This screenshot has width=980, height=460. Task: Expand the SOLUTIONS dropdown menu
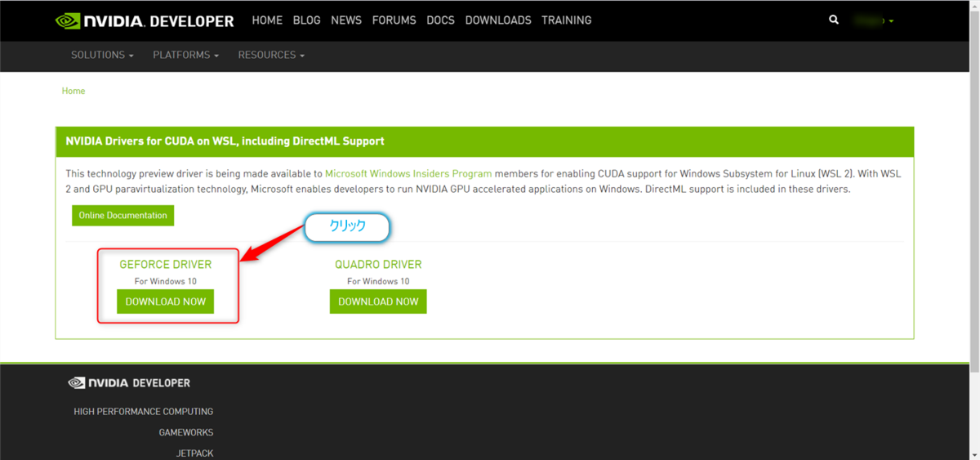pyautogui.click(x=103, y=55)
